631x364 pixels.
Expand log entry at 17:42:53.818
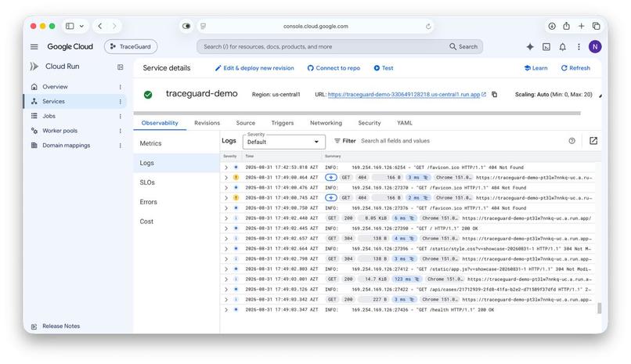pyautogui.click(x=226, y=168)
